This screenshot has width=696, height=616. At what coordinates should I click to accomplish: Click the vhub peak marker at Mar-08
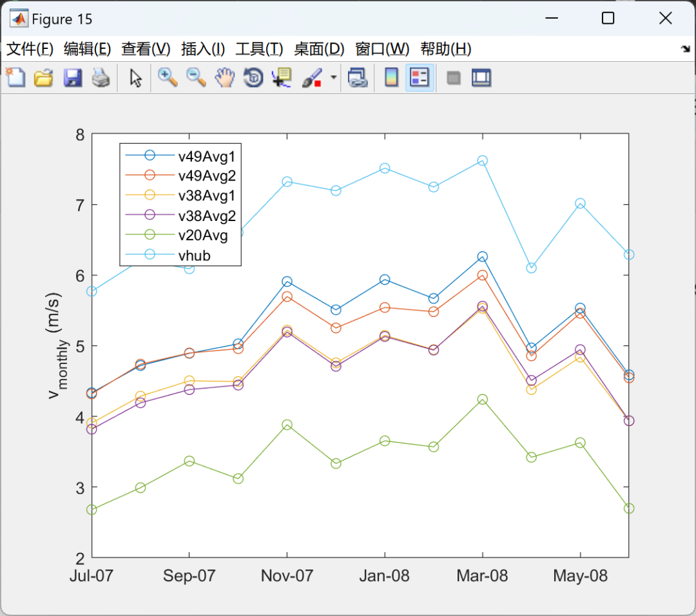click(x=483, y=160)
